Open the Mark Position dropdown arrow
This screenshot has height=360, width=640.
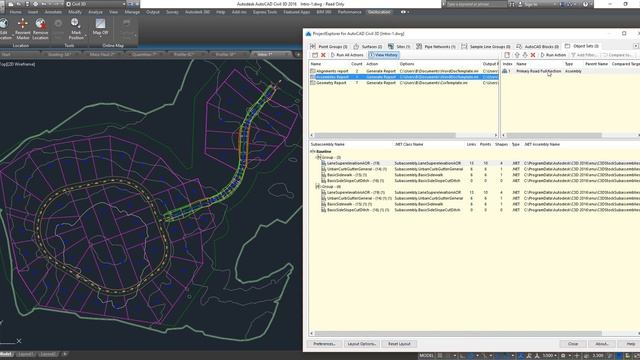pyautogui.click(x=86, y=37)
